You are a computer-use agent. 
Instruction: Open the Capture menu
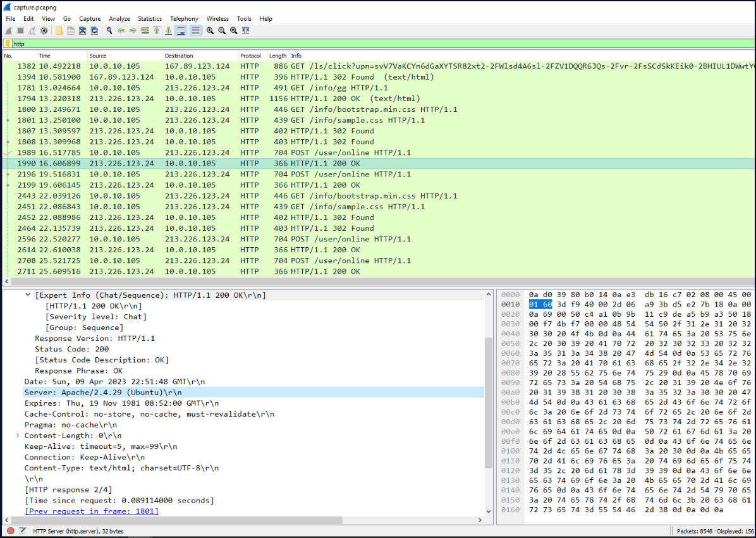[90, 19]
